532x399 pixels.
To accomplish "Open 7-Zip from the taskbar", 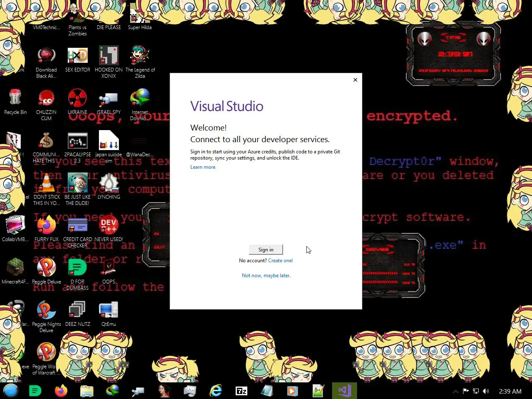I will [241, 391].
